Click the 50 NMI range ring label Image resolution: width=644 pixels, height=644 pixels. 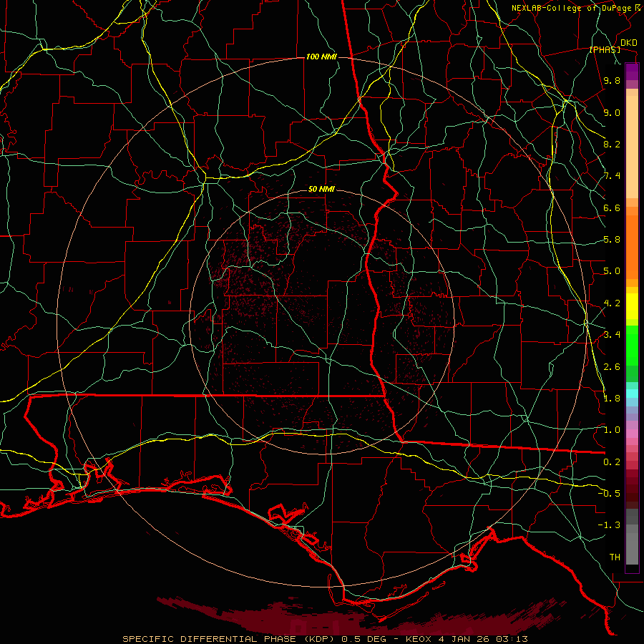pyautogui.click(x=321, y=190)
